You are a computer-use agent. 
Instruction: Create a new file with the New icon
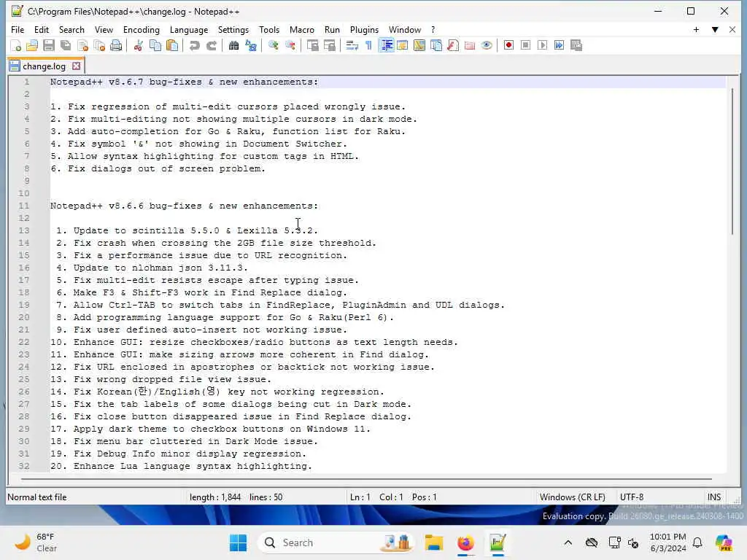pyautogui.click(x=15, y=46)
